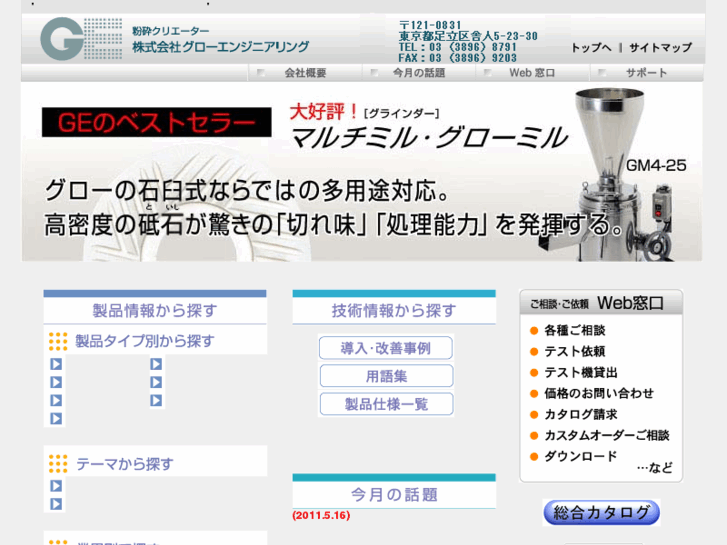Click the …など text in Web窓口 panel

655,468
